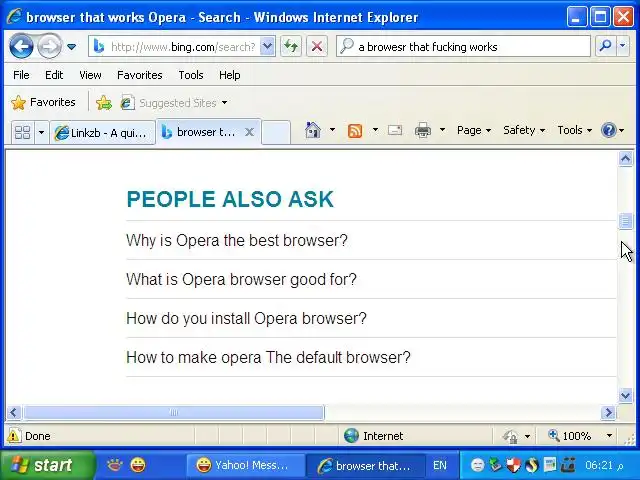Viewport: 640px width, 480px height.
Task: Click the Yahoo smiley quick launch icon
Action: click(x=138, y=465)
